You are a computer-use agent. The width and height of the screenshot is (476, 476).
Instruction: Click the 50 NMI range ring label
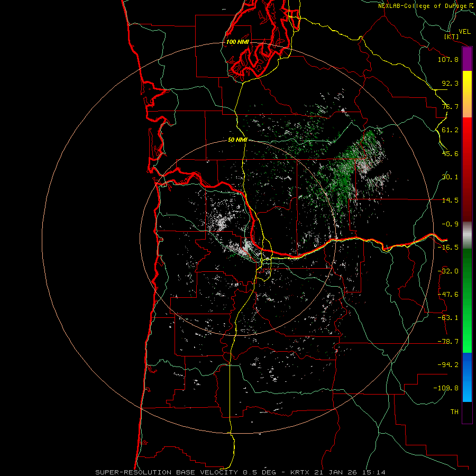(x=237, y=140)
